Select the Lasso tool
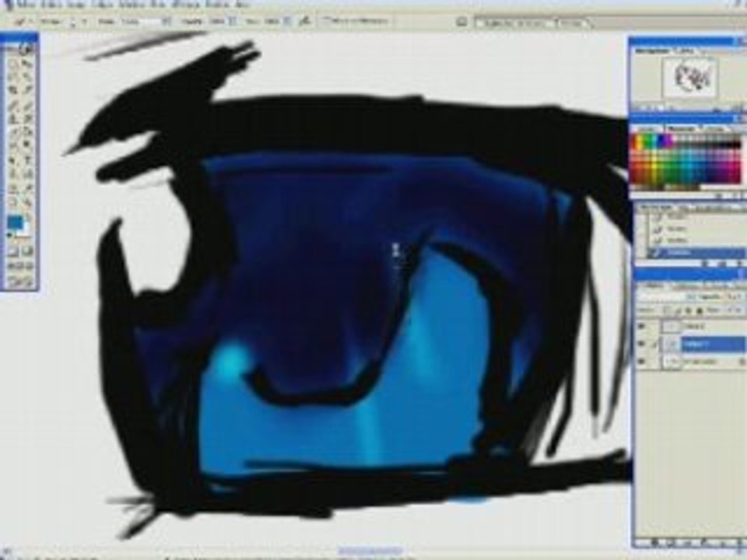This screenshot has width=747, height=560. (13, 76)
